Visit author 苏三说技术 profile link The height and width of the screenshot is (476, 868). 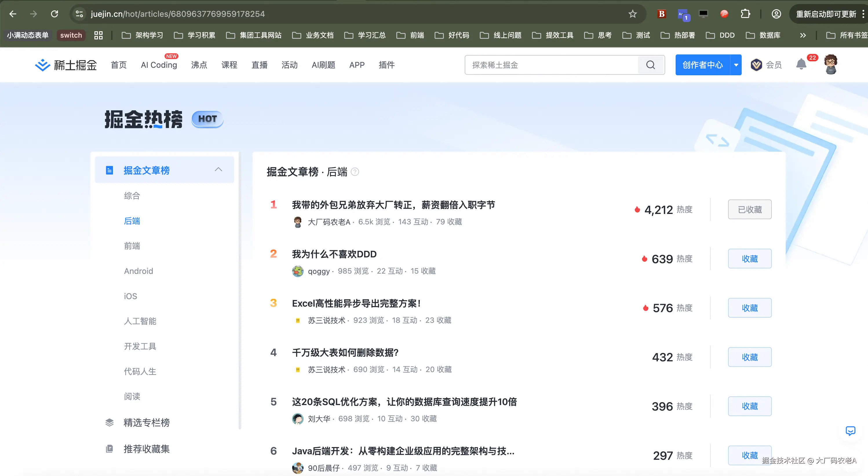point(326,320)
